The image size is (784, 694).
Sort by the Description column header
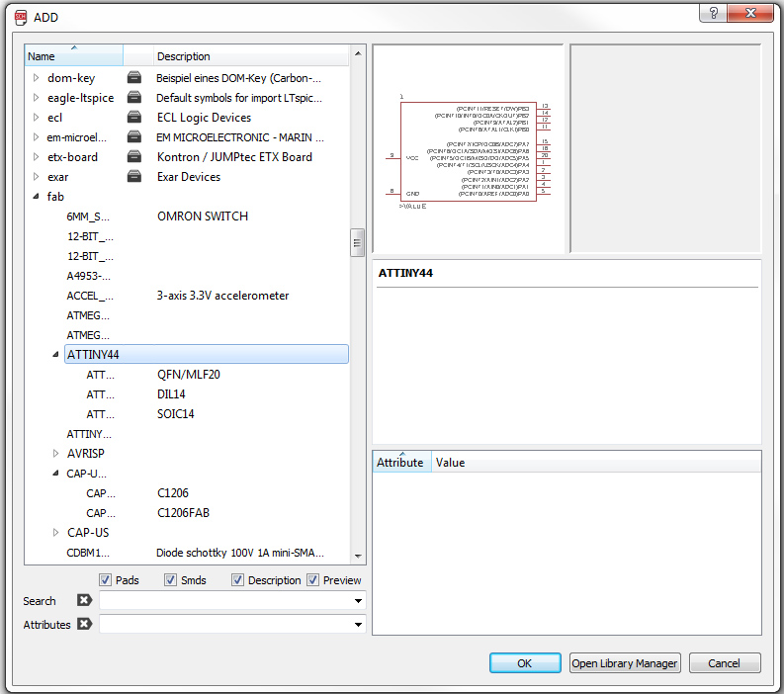coord(250,55)
